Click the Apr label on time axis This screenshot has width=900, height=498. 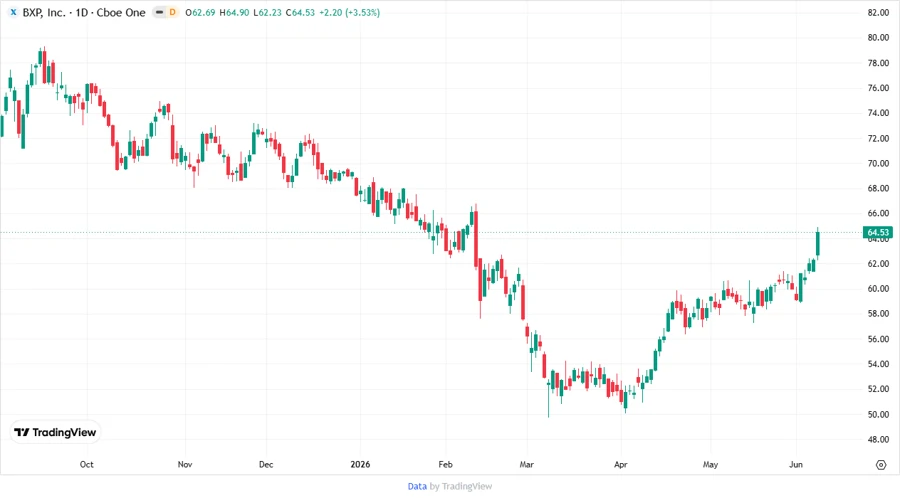click(620, 464)
